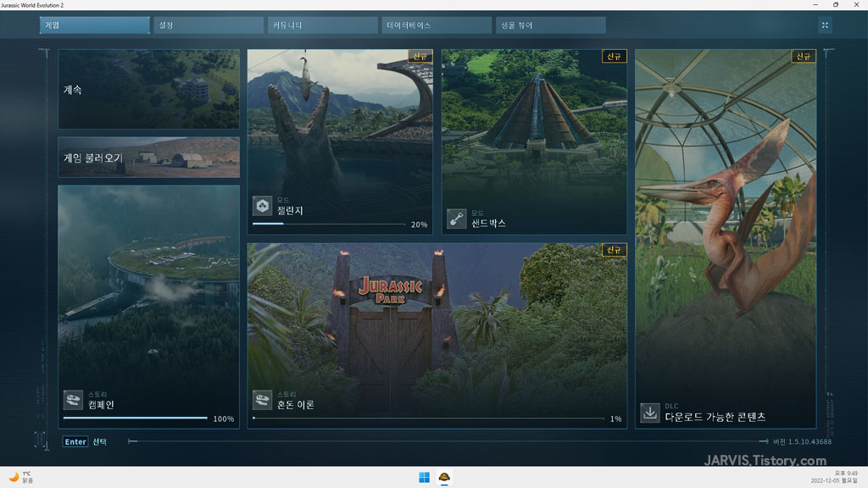This screenshot has width=868, height=488.
Task: Click Jurassic World Evolution taskbar icon
Action: (444, 477)
